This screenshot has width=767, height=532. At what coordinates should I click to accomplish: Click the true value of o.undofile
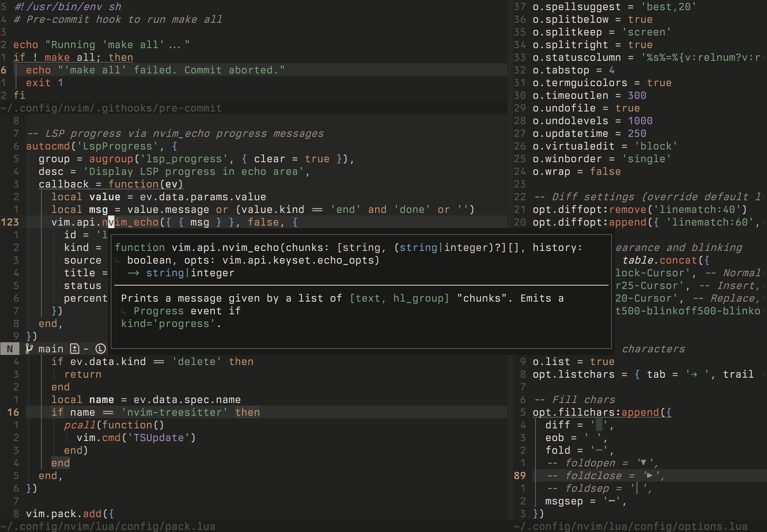point(627,108)
